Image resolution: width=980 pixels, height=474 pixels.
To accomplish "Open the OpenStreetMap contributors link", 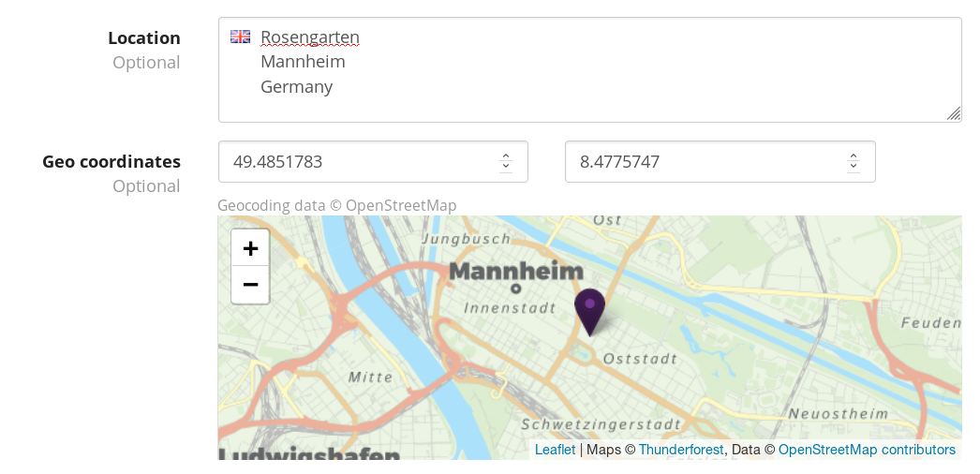I will (867, 451).
